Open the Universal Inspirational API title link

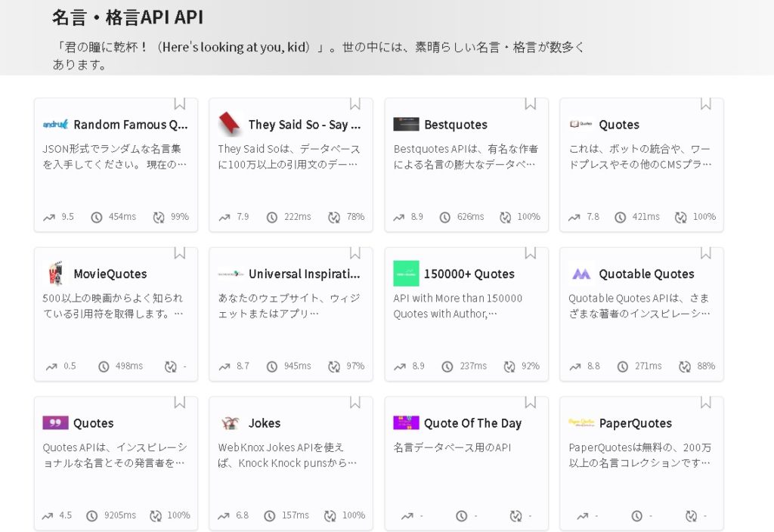[x=304, y=274]
